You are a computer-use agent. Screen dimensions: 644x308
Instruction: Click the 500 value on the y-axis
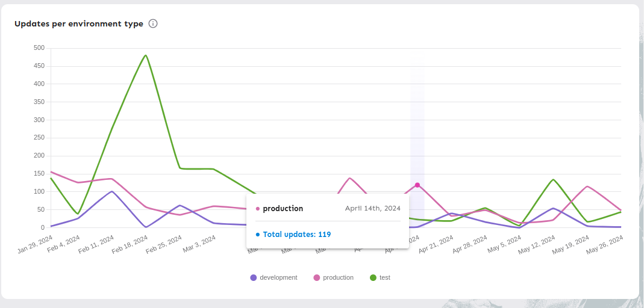pos(39,48)
